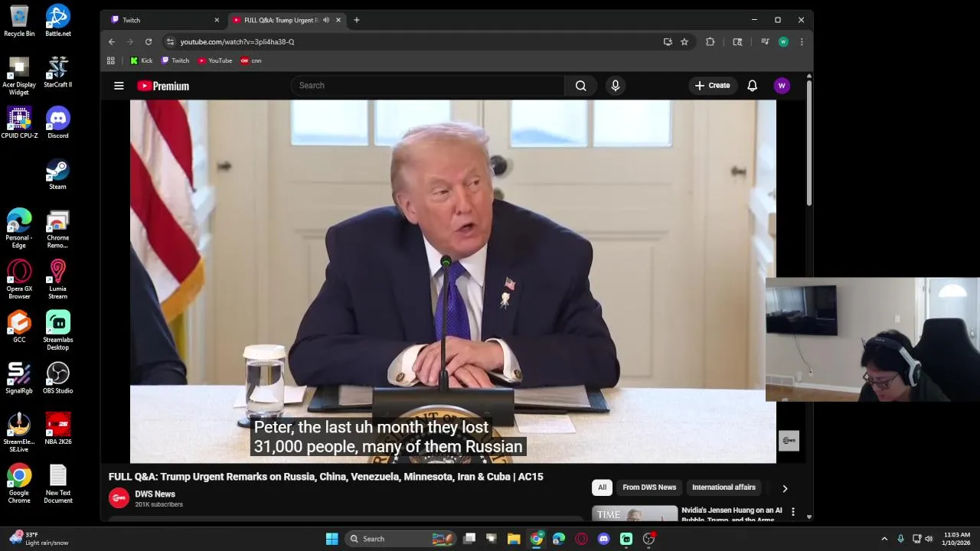Bookmark this page with the star
Image resolution: width=980 pixels, height=551 pixels.
684,41
